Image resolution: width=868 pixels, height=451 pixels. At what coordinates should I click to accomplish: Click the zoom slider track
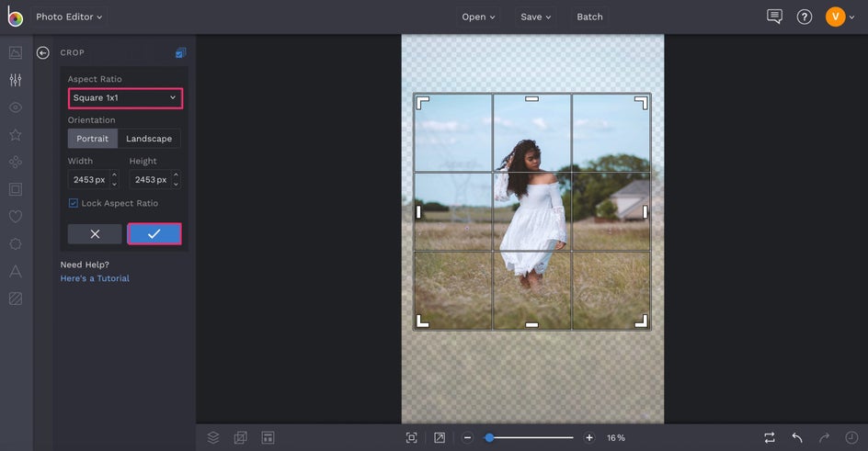533,438
